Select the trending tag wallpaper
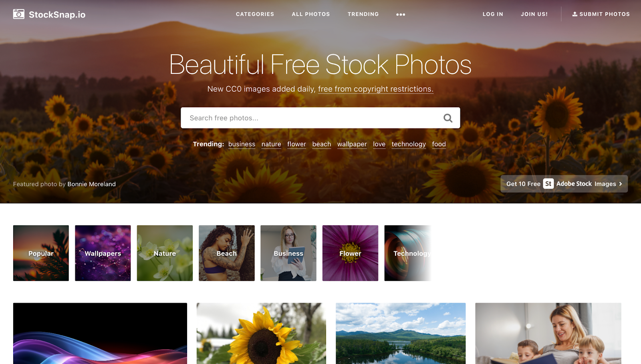Image resolution: width=641 pixels, height=364 pixels. coord(352,144)
